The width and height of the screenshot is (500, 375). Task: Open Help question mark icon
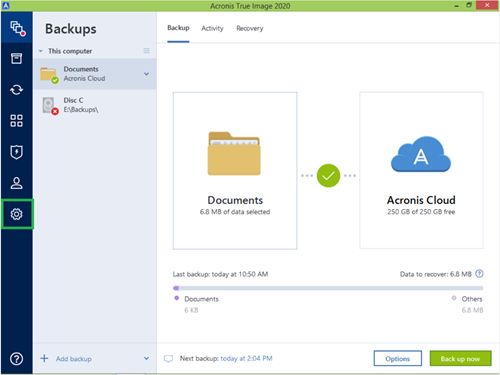coord(16,359)
